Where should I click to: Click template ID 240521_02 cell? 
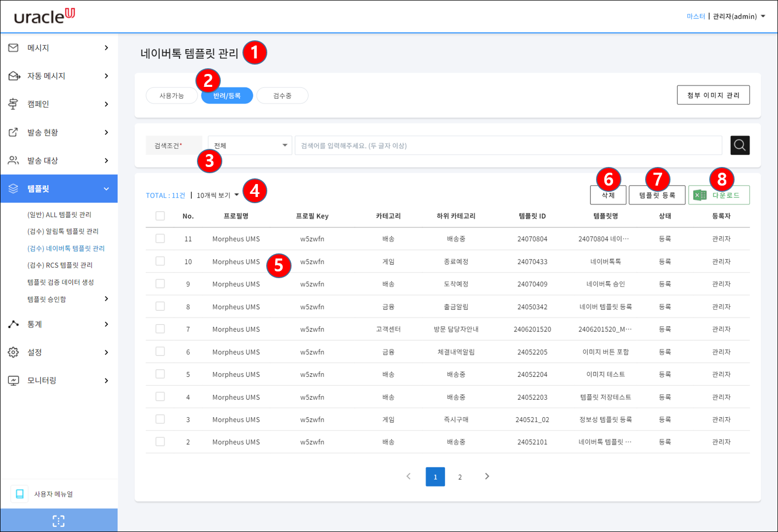click(532, 420)
